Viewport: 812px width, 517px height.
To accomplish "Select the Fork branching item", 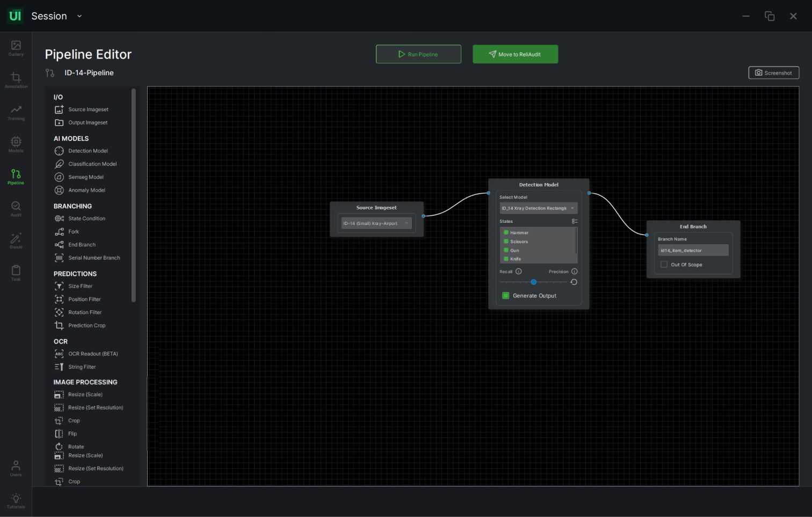I will (67, 231).
